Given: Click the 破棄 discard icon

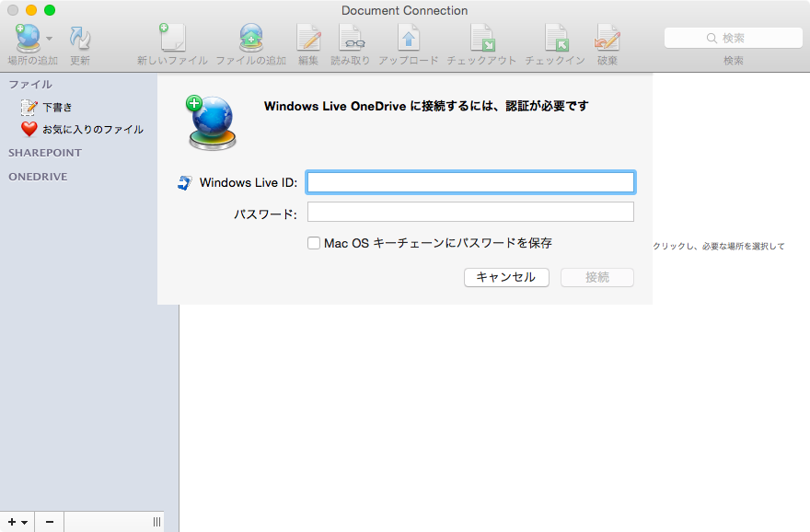Looking at the screenshot, I should (x=607, y=38).
